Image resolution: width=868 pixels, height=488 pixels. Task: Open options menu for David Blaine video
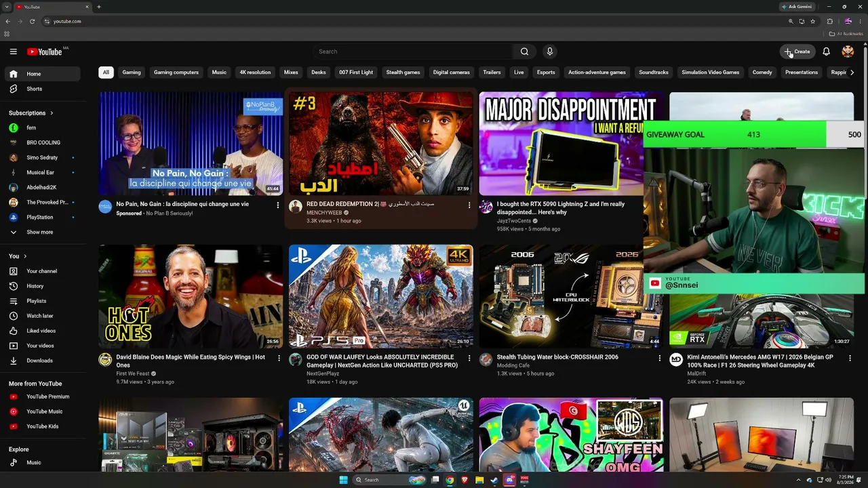pyautogui.click(x=277, y=358)
